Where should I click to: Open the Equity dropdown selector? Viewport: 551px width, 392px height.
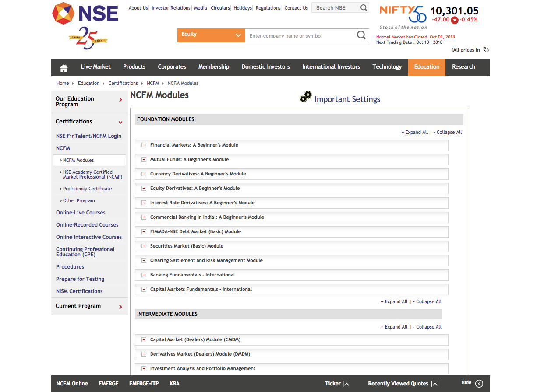[211, 35]
